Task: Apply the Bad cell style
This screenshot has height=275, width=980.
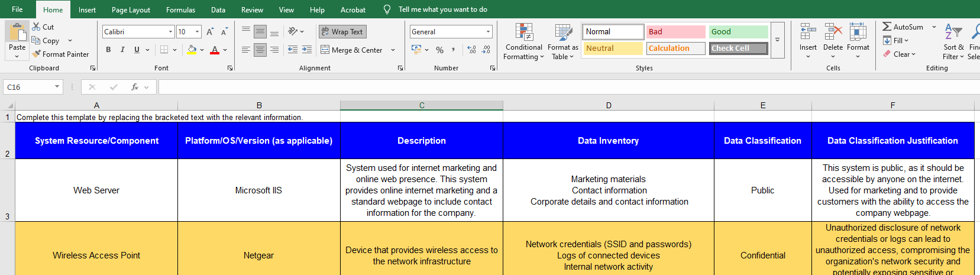Action: tap(676, 31)
